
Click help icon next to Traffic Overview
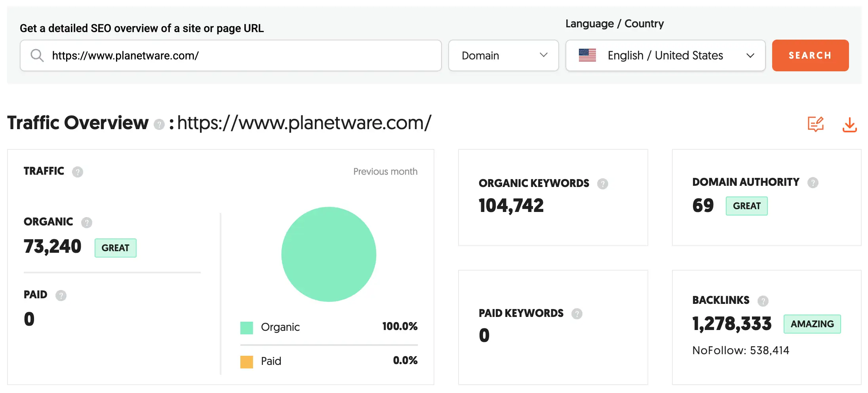(x=159, y=125)
